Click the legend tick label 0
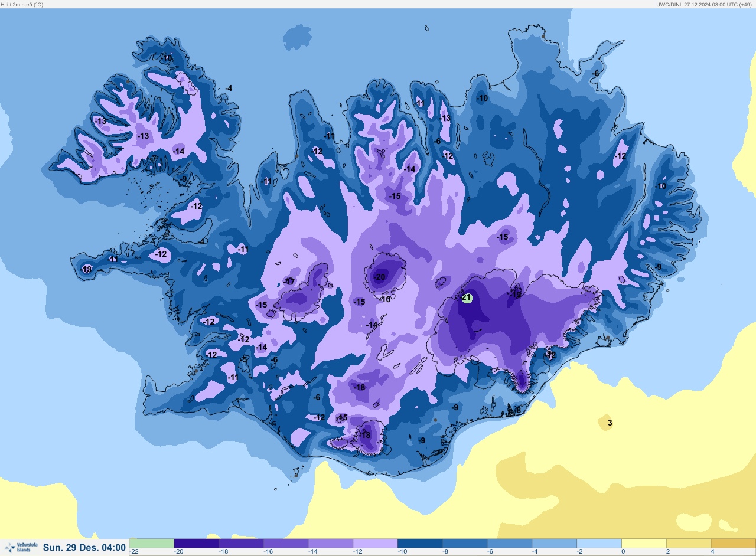Image resolution: width=756 pixels, height=556 pixels. pos(623,552)
